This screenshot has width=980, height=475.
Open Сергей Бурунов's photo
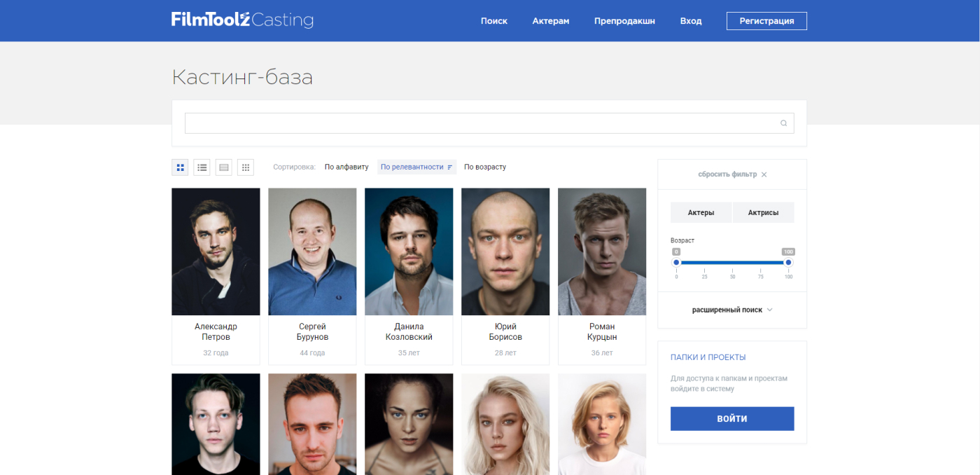(x=312, y=252)
